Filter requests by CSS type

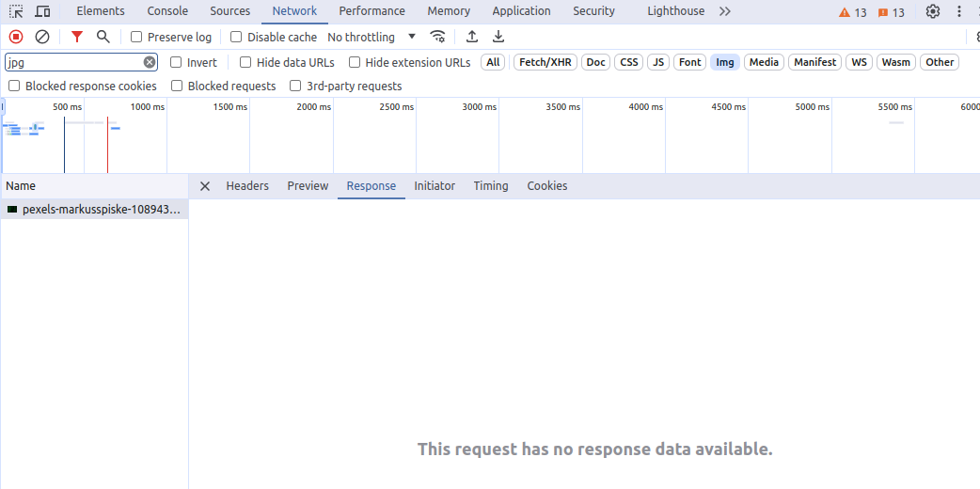pos(629,62)
